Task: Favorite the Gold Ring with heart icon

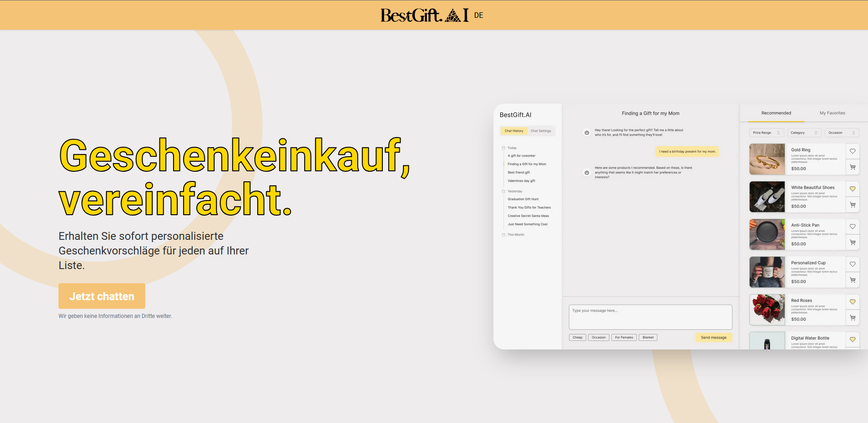Action: 852,151
